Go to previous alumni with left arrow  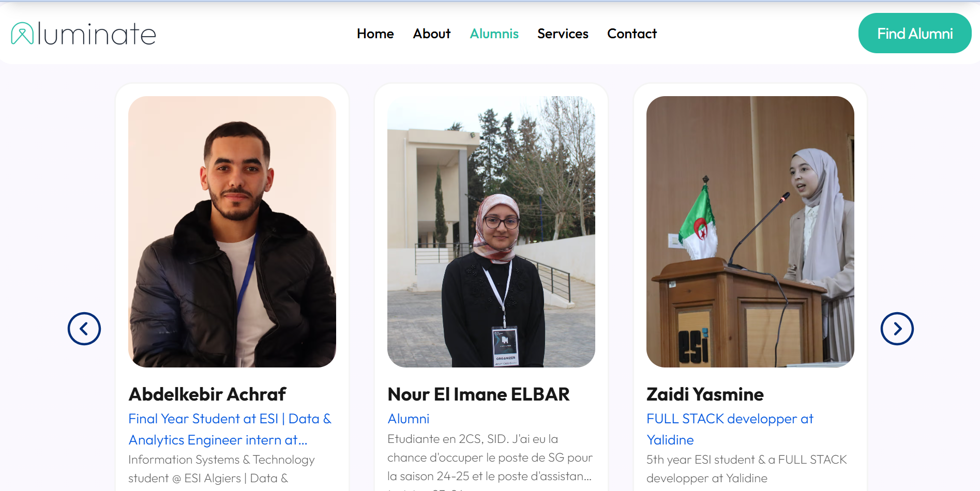[84, 329]
